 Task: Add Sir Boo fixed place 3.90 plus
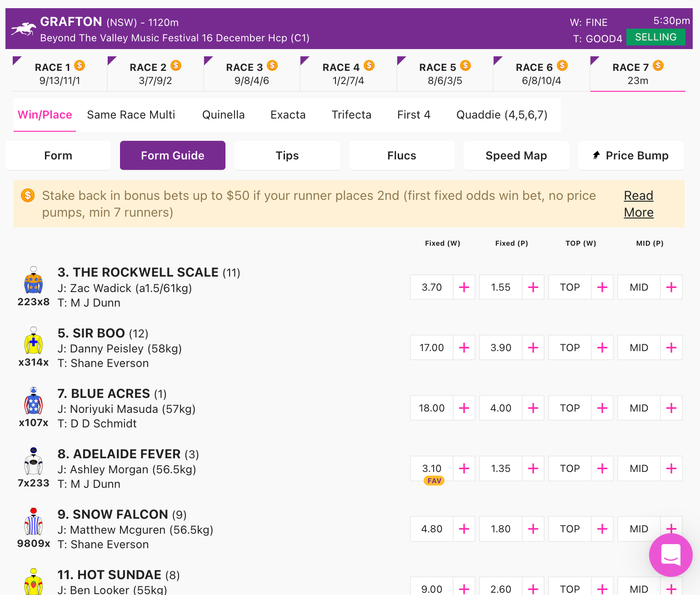[533, 347]
